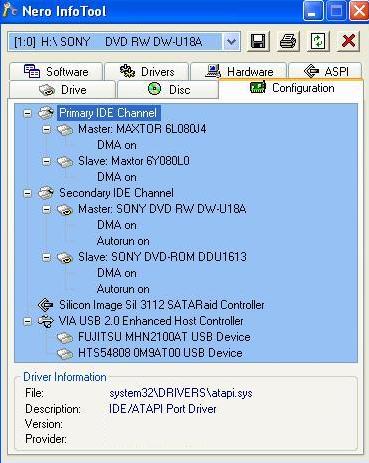Collapse the VIA USB 2.0 controller node
The height and width of the screenshot is (463, 369).
(28, 321)
